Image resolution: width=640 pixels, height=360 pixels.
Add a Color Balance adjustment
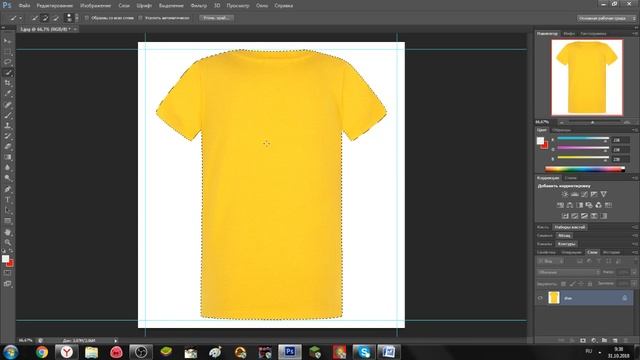pos(570,205)
